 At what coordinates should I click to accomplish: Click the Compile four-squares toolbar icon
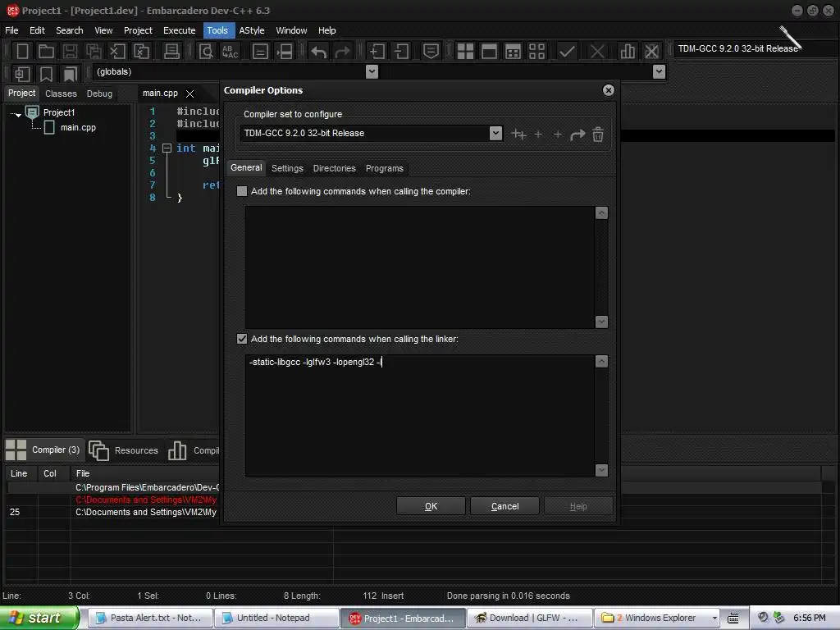click(x=465, y=52)
